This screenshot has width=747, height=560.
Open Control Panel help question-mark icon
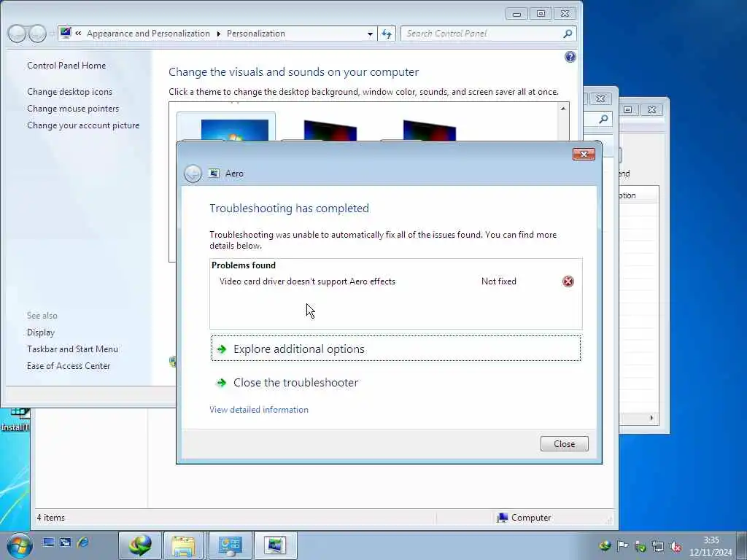click(x=570, y=57)
